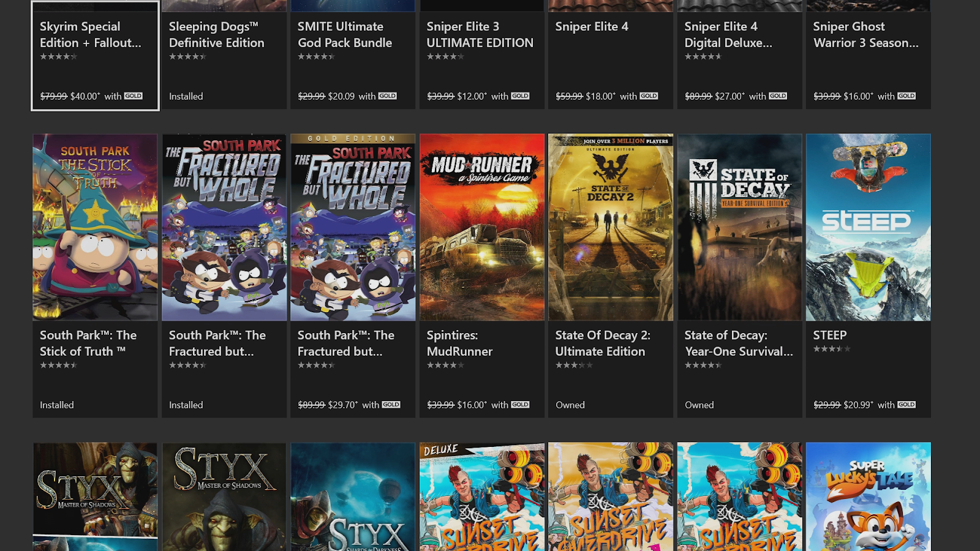Open the State of Decay 2 cover art

click(611, 227)
